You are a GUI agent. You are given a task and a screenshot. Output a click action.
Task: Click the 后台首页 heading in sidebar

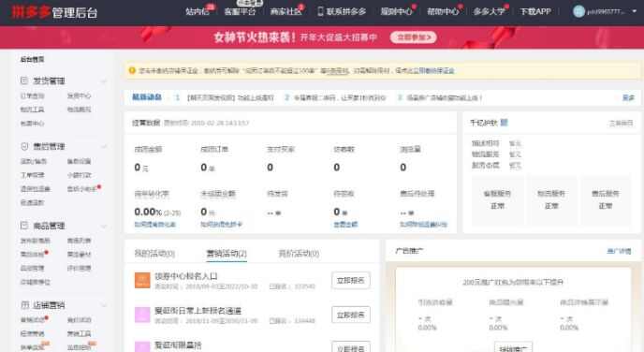(33, 60)
